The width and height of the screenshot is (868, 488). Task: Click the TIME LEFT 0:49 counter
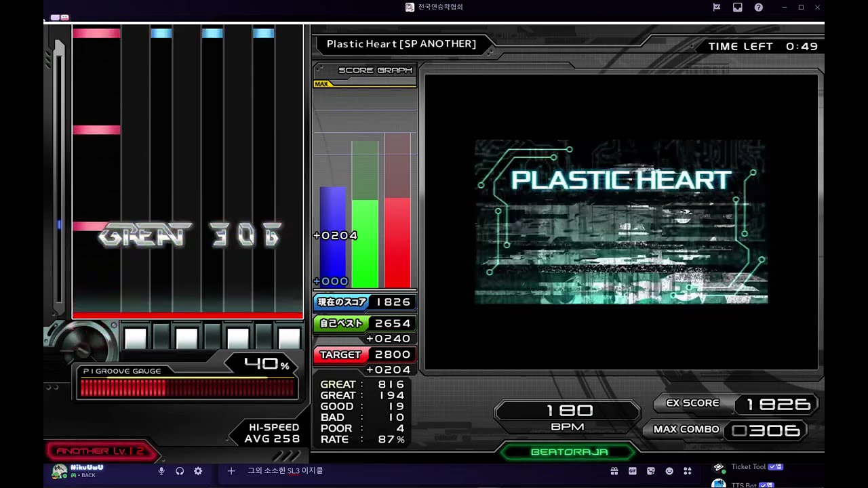(763, 47)
